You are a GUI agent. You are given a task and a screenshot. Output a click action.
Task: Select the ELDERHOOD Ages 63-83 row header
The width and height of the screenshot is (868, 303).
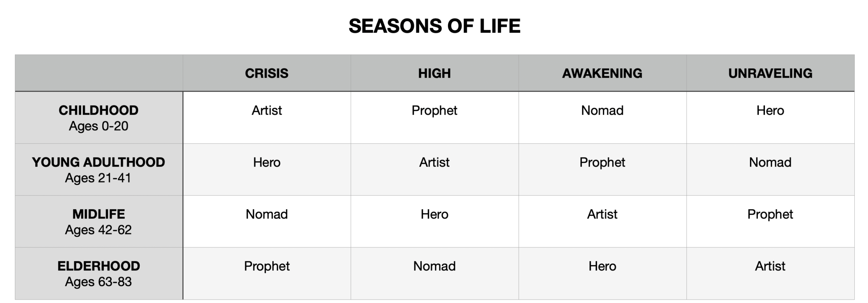pyautogui.click(x=99, y=273)
